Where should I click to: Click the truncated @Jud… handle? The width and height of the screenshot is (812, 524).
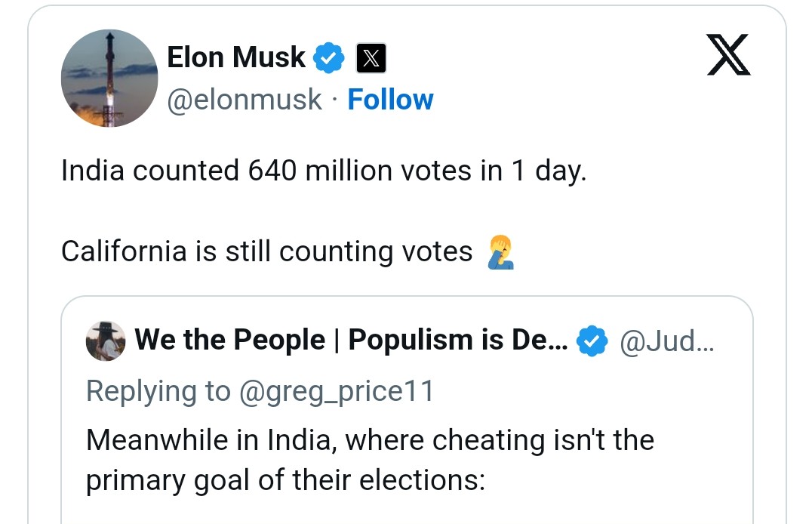(x=667, y=341)
